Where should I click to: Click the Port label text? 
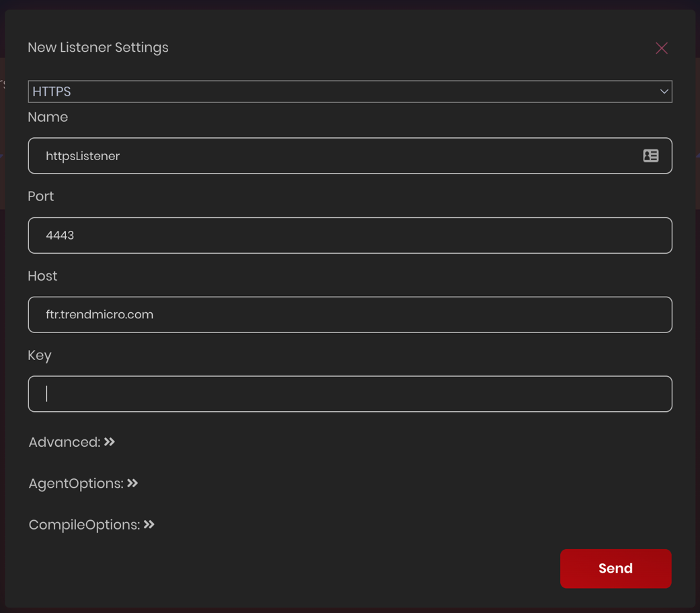pos(41,196)
